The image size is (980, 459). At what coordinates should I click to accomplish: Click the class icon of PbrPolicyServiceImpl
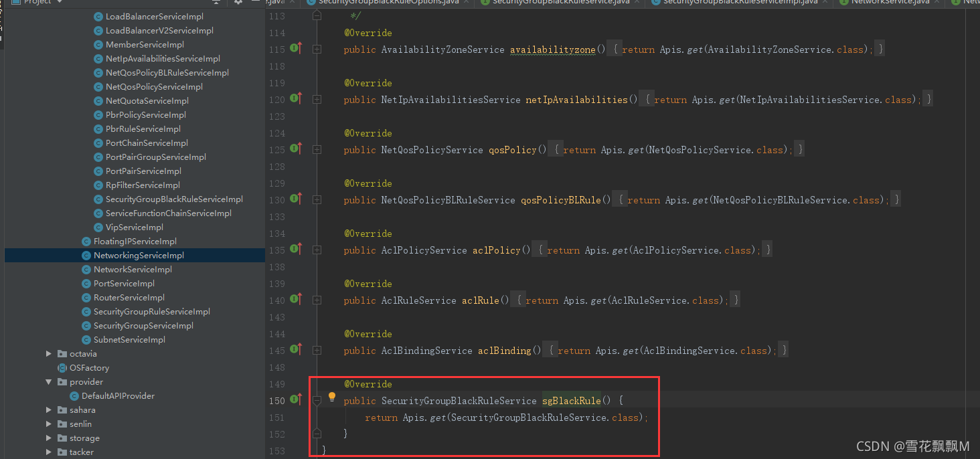[98, 115]
